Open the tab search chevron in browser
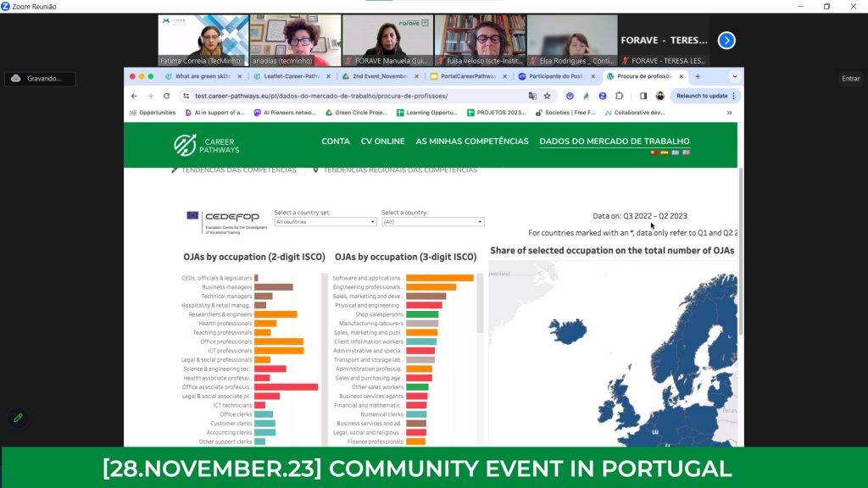This screenshot has width=868, height=488. click(x=734, y=76)
